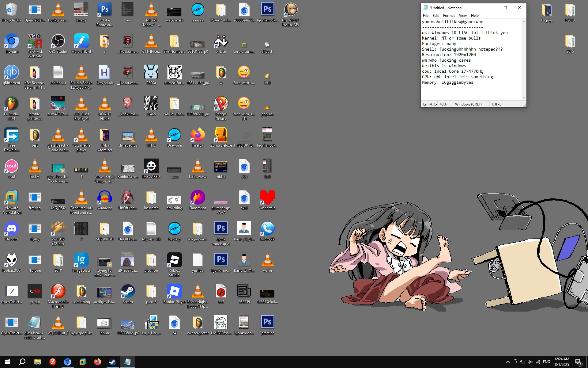Select the ASIO4ALL Web Site shortcut
This screenshot has width=588, height=368.
[35, 46]
